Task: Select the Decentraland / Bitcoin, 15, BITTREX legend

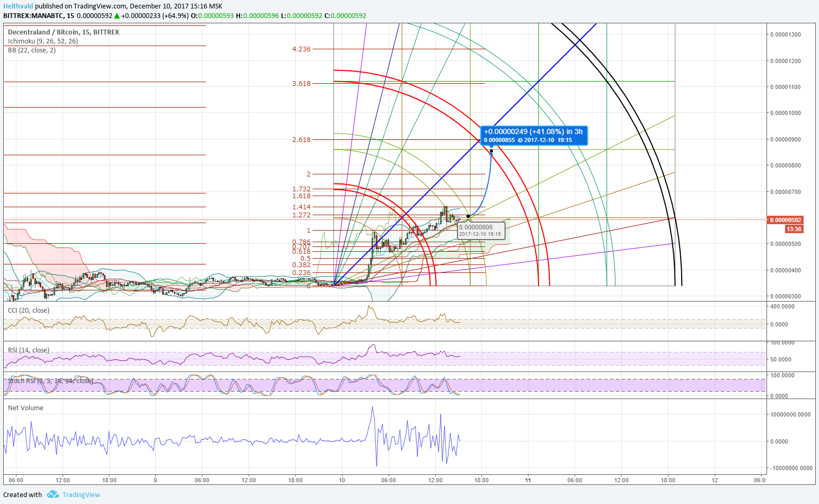Action: tap(64, 32)
